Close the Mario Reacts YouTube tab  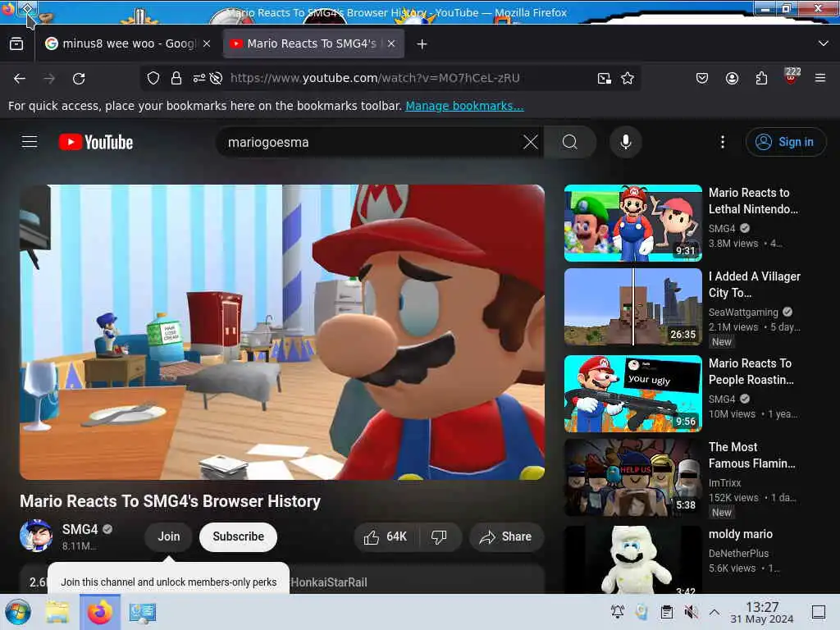click(391, 44)
